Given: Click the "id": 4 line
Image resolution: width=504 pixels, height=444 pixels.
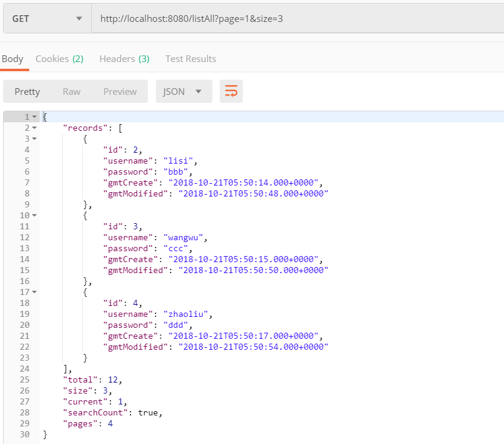Looking at the screenshot, I should tap(122, 303).
